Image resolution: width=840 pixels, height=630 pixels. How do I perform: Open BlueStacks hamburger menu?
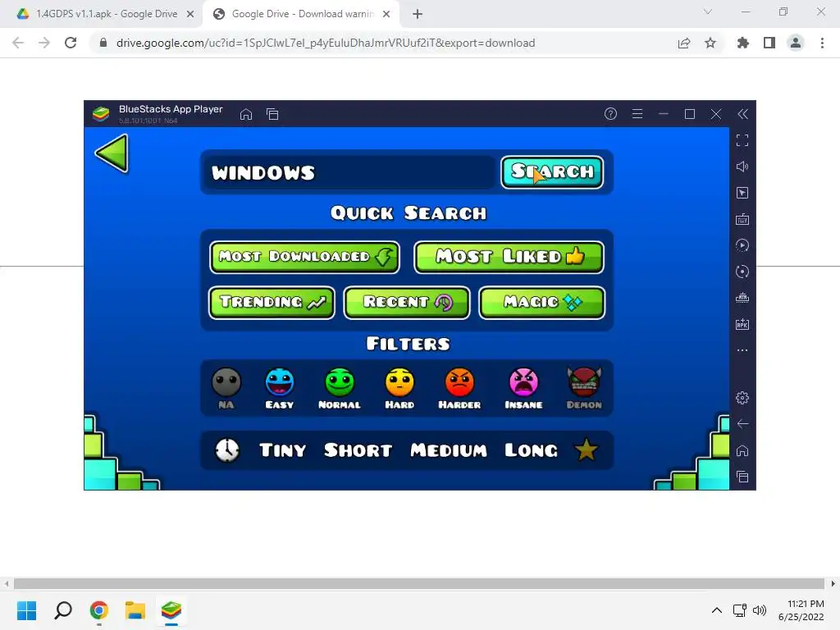pos(637,113)
